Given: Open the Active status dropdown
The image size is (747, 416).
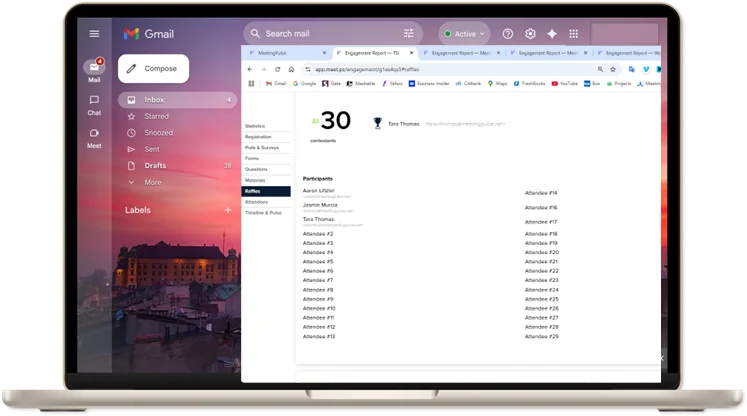Looking at the screenshot, I should tap(464, 34).
